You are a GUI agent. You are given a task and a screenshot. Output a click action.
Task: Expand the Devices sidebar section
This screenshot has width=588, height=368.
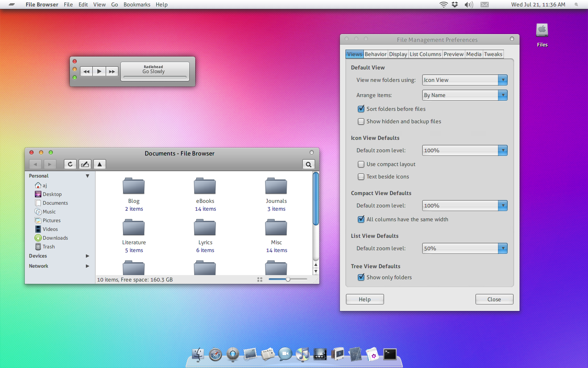coord(87,256)
